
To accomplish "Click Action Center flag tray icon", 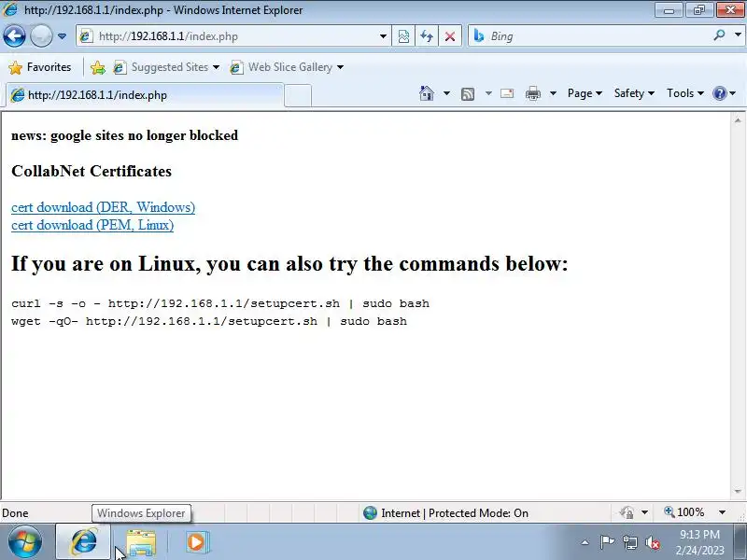I will (x=607, y=542).
